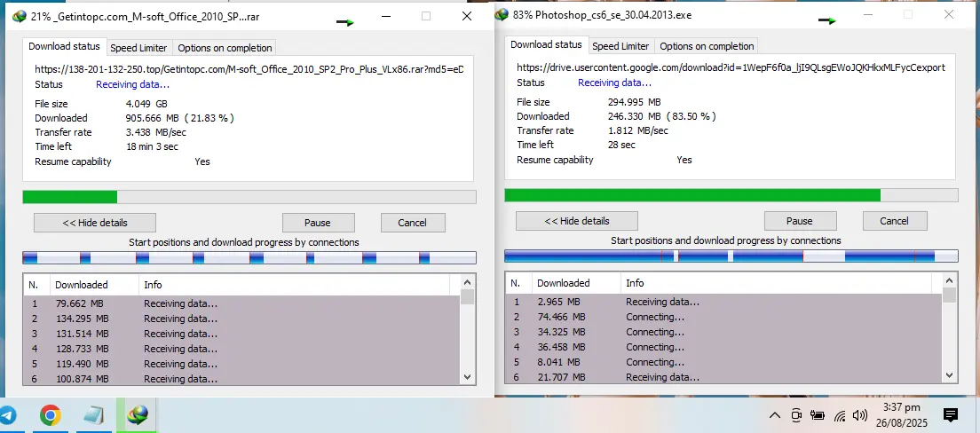
Task: Select connection row with 79.662 MB
Action: 242,303
